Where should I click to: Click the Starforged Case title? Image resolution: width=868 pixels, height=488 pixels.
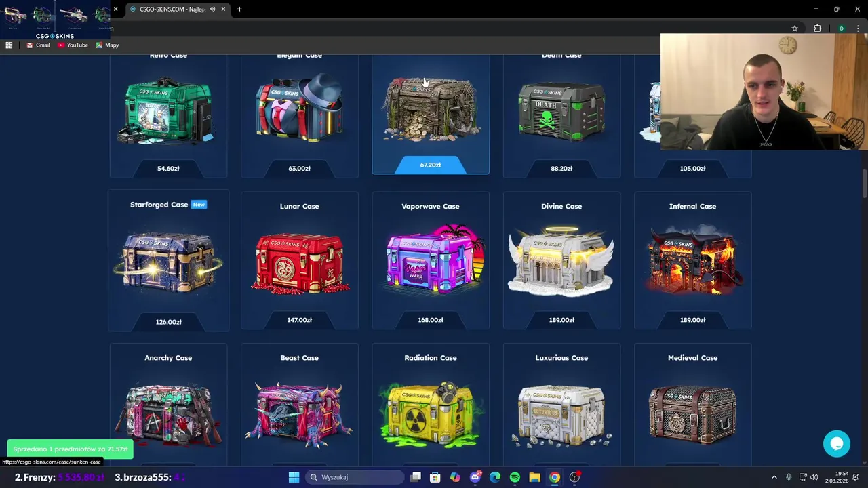(159, 205)
